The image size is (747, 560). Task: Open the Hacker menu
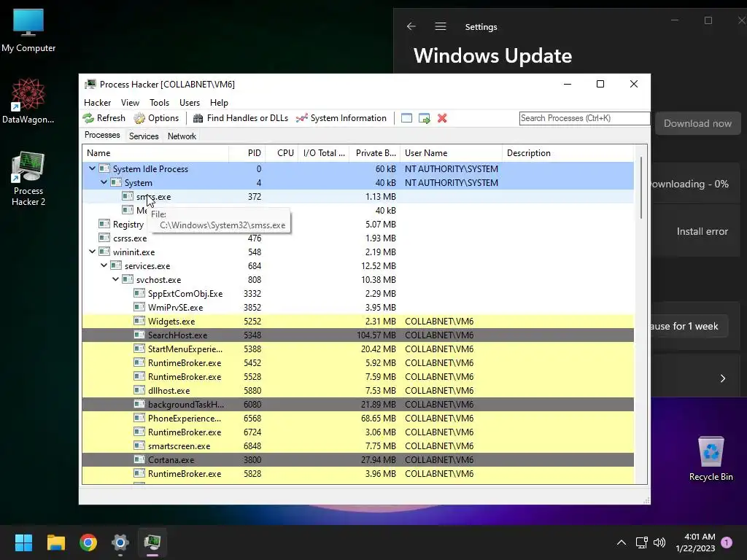pos(97,102)
